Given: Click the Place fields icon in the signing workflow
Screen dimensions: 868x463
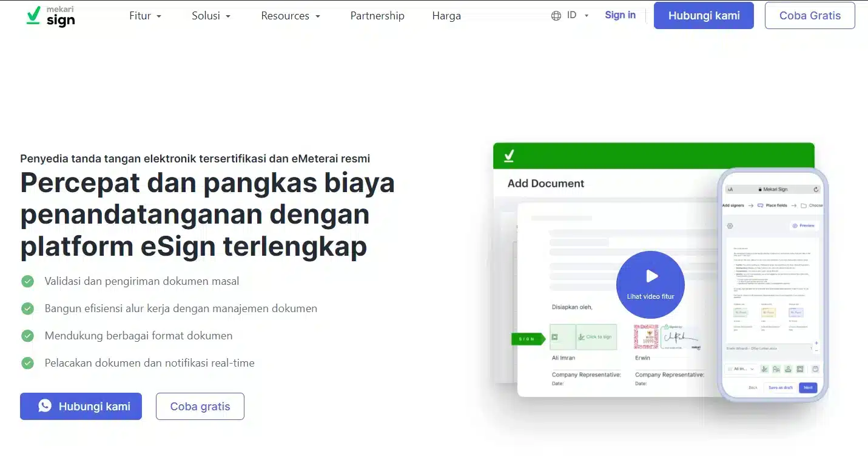Looking at the screenshot, I should pyautogui.click(x=761, y=205).
